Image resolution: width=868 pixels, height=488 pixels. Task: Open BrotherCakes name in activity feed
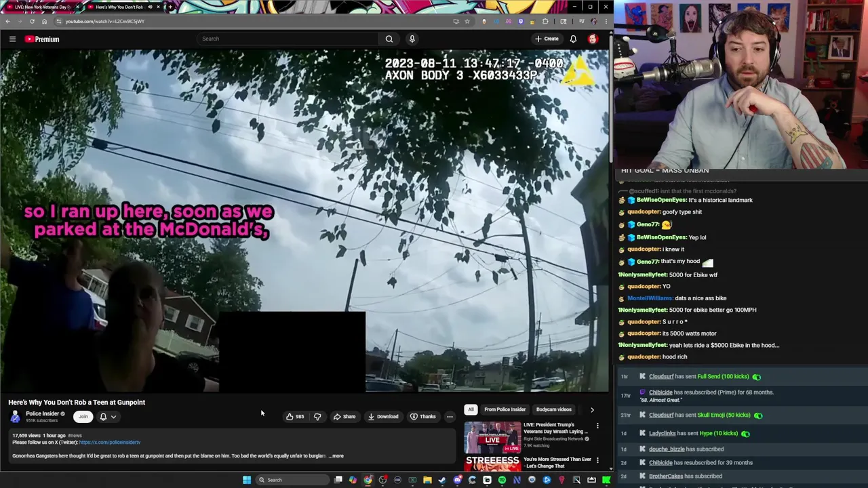(x=666, y=476)
